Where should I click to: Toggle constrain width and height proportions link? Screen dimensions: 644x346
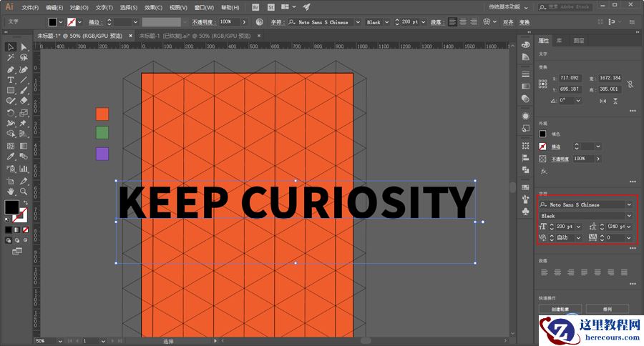coord(630,84)
